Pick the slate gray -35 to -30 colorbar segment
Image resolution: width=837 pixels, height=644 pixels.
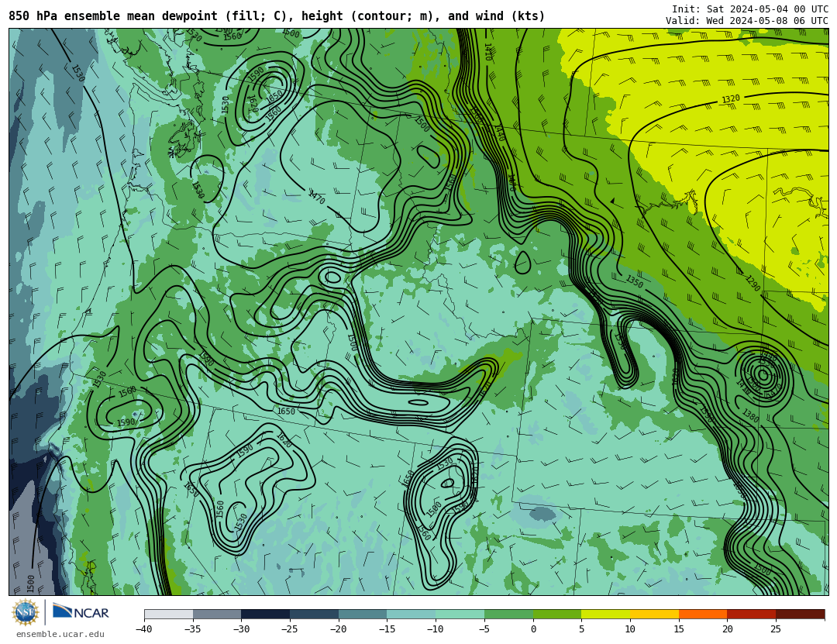[217, 614]
